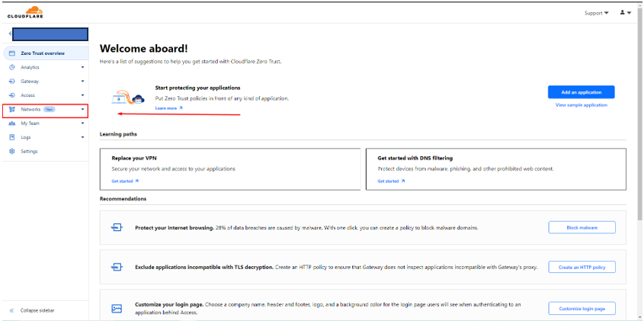
Task: Click the Recommendations section label
Action: tap(123, 199)
